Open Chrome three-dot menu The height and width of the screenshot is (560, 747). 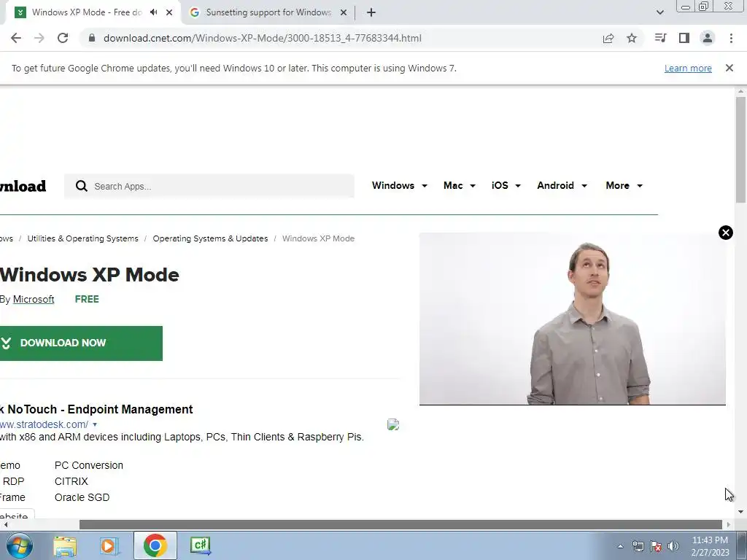click(731, 38)
